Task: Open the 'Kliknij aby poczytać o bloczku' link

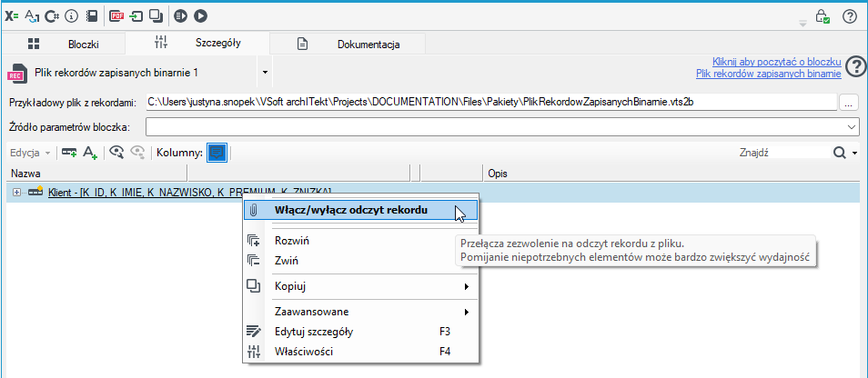Action: 777,62
